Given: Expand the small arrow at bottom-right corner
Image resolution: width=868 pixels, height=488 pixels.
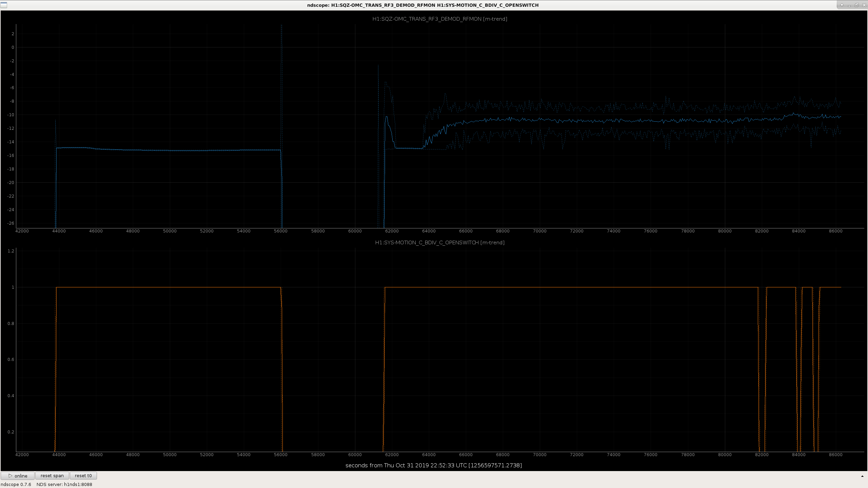Looking at the screenshot, I should pyautogui.click(x=862, y=476).
